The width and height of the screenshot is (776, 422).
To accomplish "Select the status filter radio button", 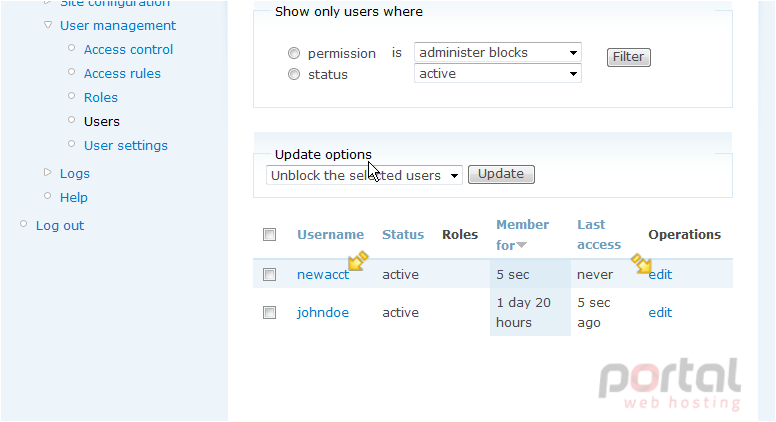I will tap(294, 74).
